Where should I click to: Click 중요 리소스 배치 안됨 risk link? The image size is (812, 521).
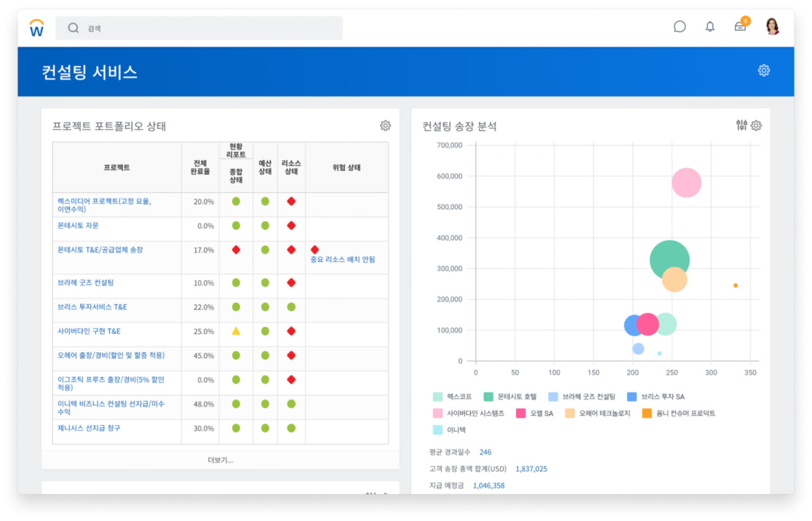point(343,260)
